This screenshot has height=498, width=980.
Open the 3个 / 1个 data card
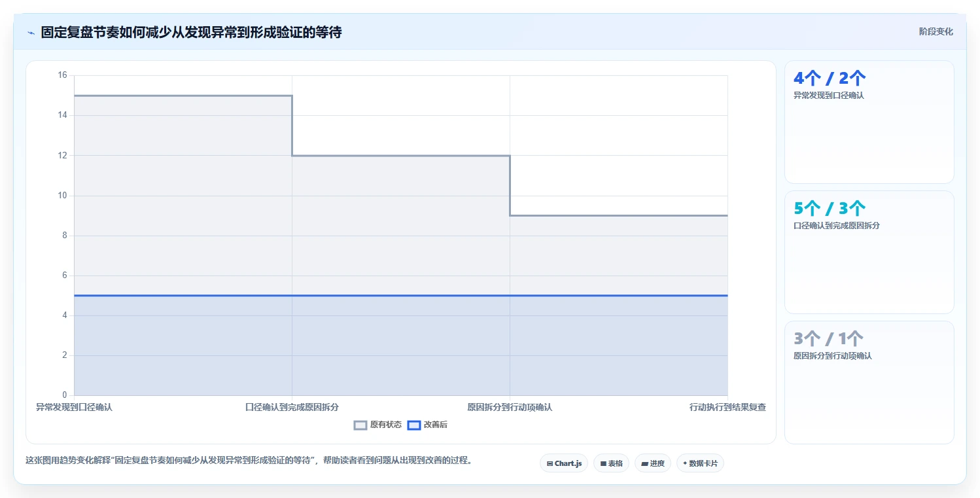[869, 382]
